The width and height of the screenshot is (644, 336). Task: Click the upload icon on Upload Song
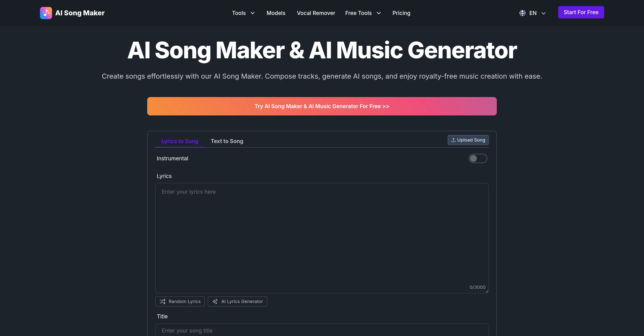(x=453, y=140)
